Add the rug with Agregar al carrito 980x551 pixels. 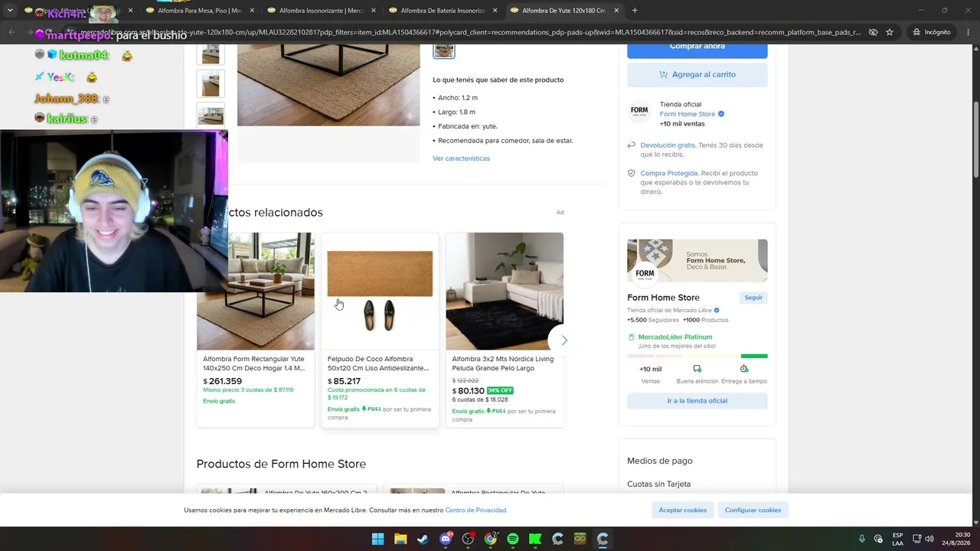[x=697, y=74]
